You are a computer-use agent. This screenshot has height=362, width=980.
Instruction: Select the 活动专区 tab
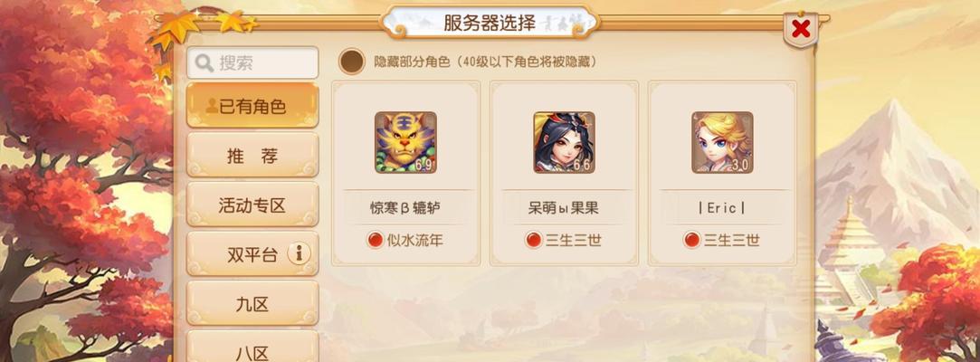[x=252, y=205]
